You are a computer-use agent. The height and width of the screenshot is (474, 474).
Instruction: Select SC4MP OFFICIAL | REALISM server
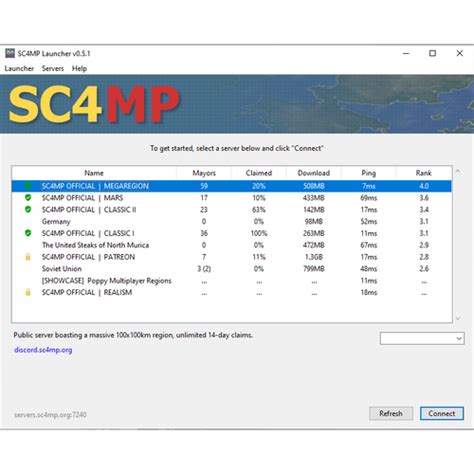(232, 292)
